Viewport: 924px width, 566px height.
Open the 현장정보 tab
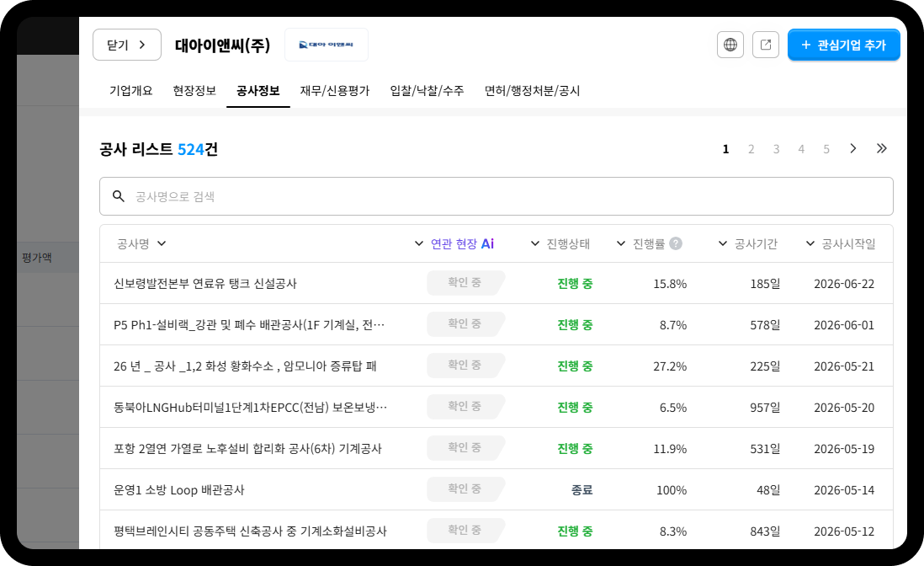pos(194,91)
